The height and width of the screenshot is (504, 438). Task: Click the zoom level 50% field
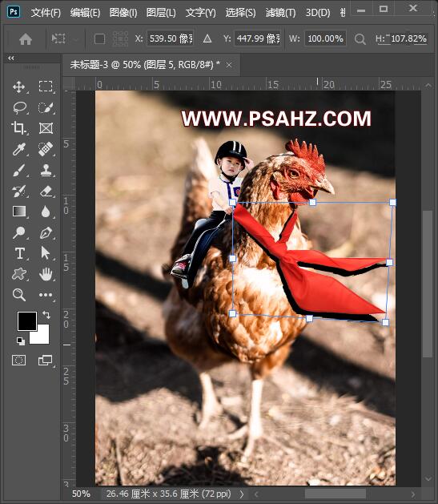point(81,494)
